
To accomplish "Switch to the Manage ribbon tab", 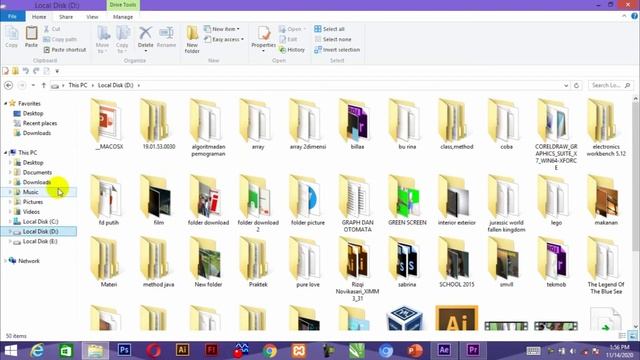I will 123,17.
